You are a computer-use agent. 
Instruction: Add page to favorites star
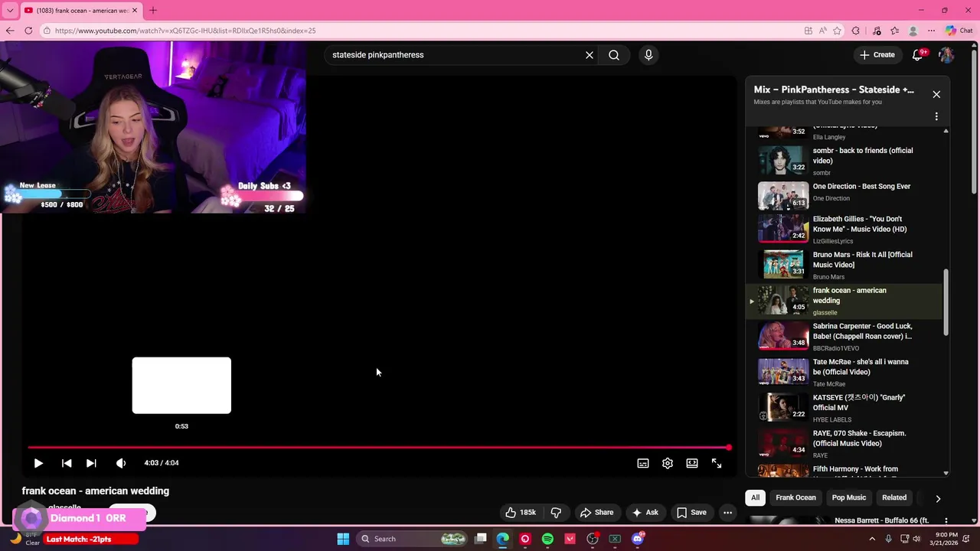(837, 31)
